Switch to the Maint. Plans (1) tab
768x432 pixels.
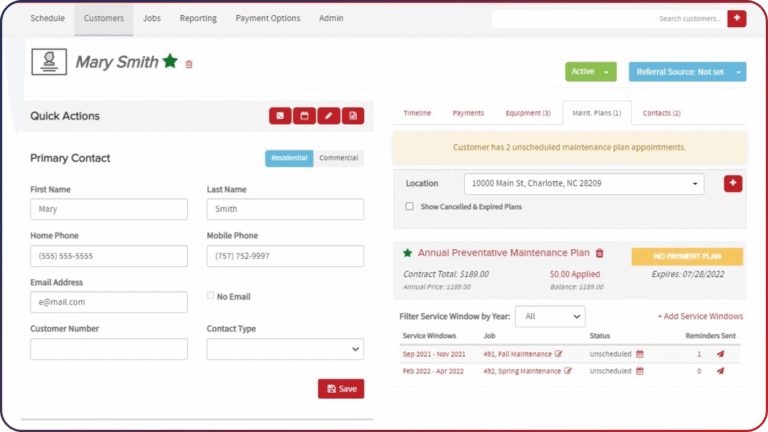[597, 113]
